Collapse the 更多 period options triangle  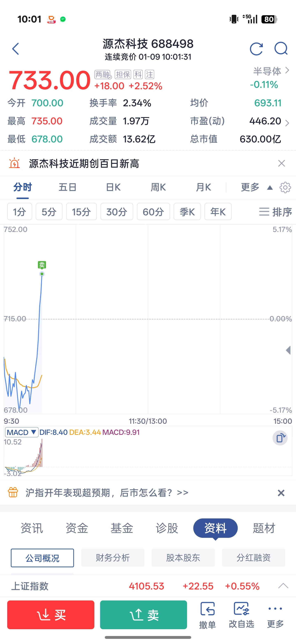coord(270,188)
